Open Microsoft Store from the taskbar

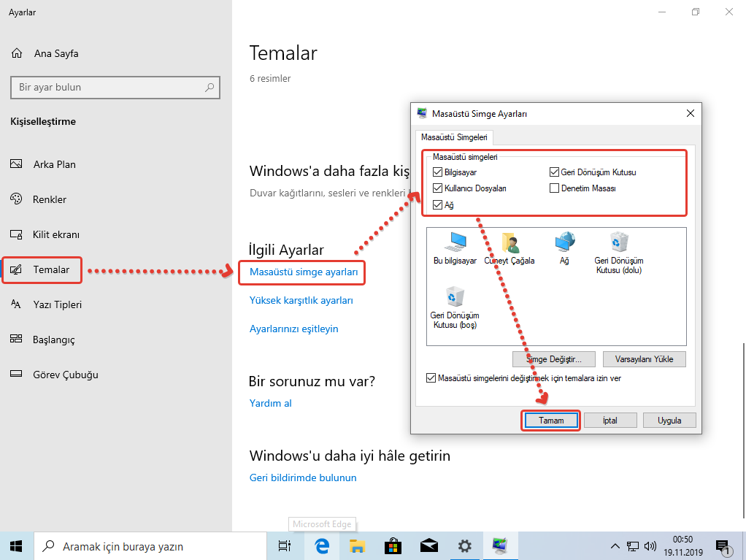point(393,545)
